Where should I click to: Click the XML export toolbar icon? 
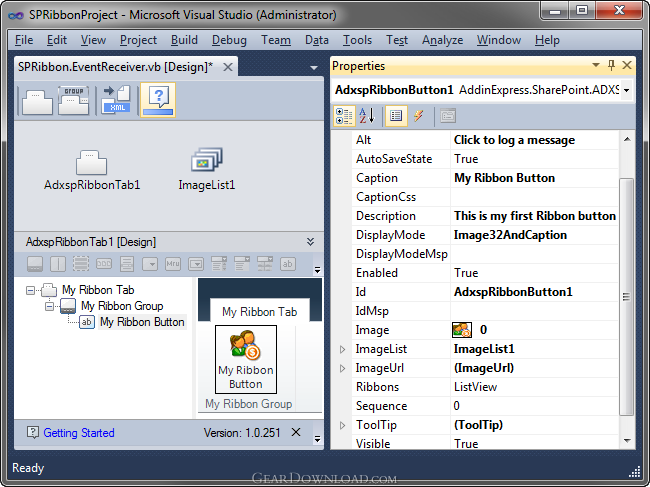pos(116,99)
